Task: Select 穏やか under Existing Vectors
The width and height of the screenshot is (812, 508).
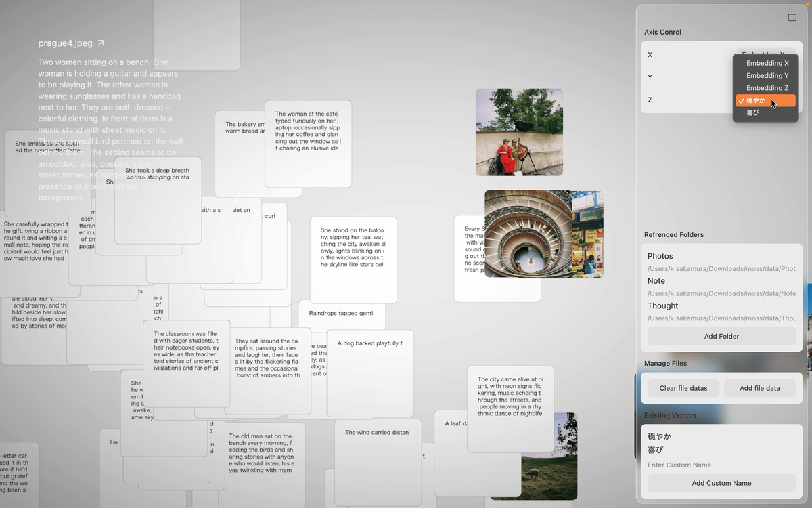Action: [660, 436]
